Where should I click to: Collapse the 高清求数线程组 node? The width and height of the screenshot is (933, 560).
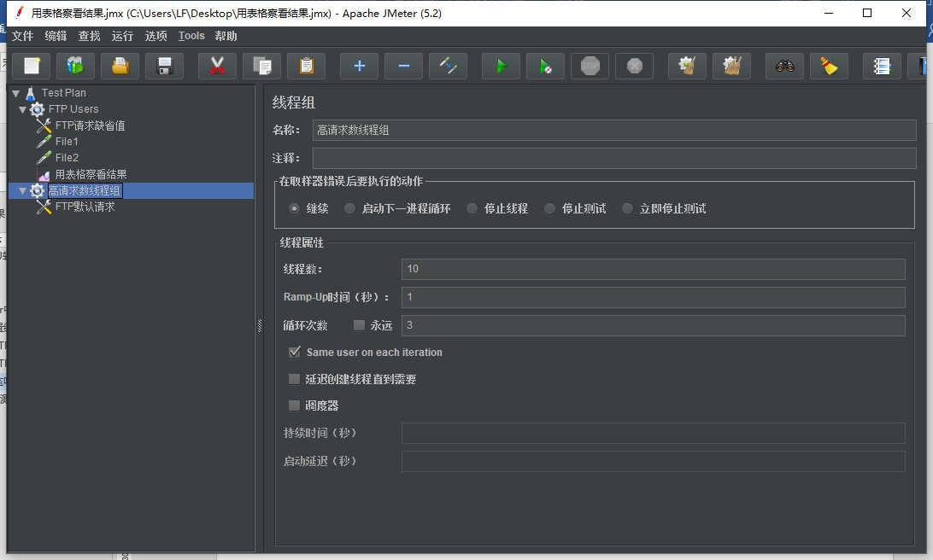pos(22,190)
